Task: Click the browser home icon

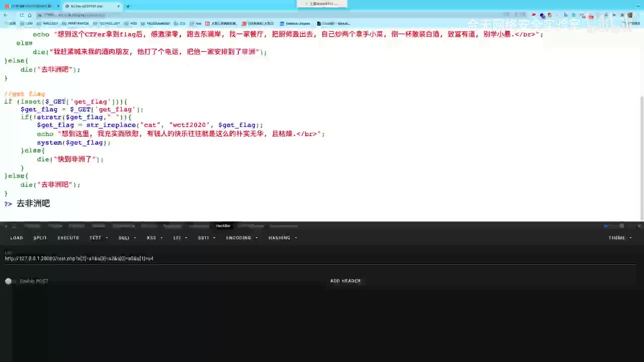Action: coord(30,15)
